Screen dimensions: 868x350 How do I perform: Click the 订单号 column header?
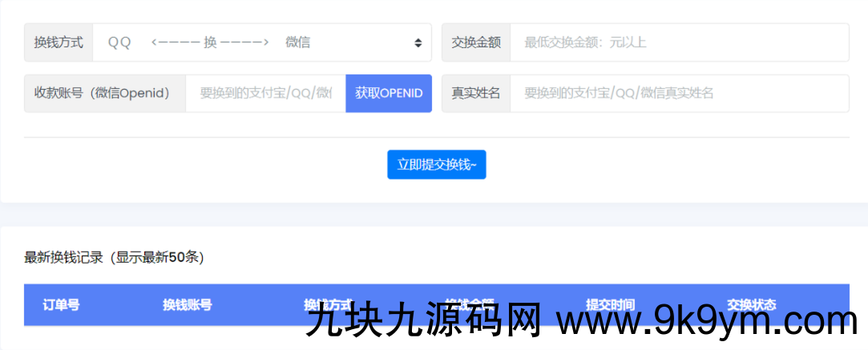pos(61,304)
